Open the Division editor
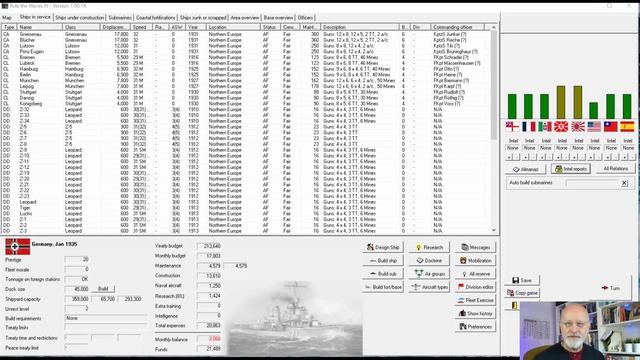Image resolution: width=640 pixels, height=360 pixels. tap(476, 287)
